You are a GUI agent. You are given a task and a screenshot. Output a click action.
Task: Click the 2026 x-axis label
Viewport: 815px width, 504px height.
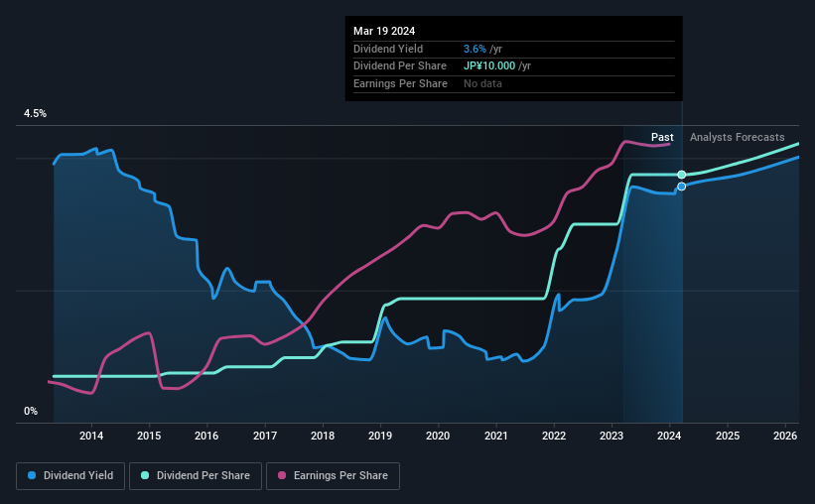(x=785, y=436)
